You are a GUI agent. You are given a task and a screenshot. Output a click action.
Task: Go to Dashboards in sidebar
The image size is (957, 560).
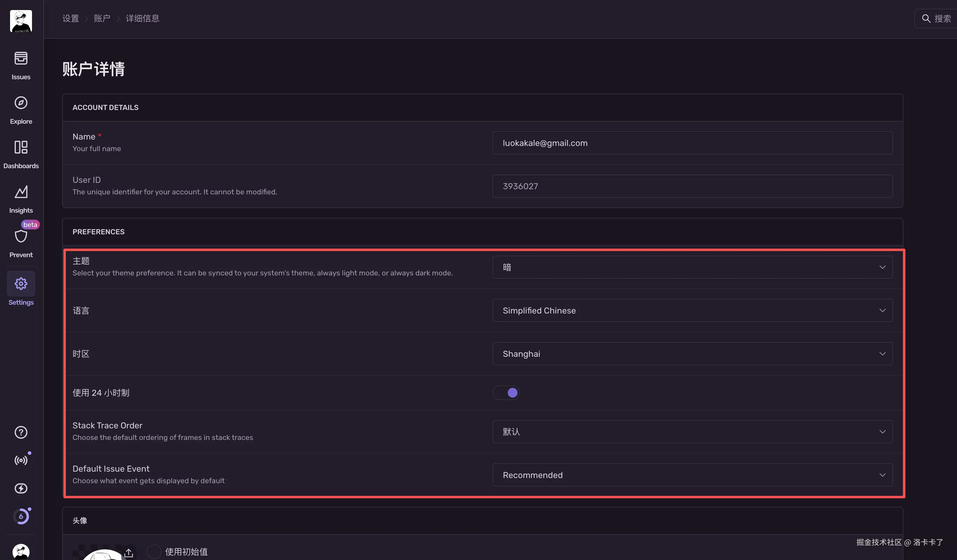pos(21,147)
